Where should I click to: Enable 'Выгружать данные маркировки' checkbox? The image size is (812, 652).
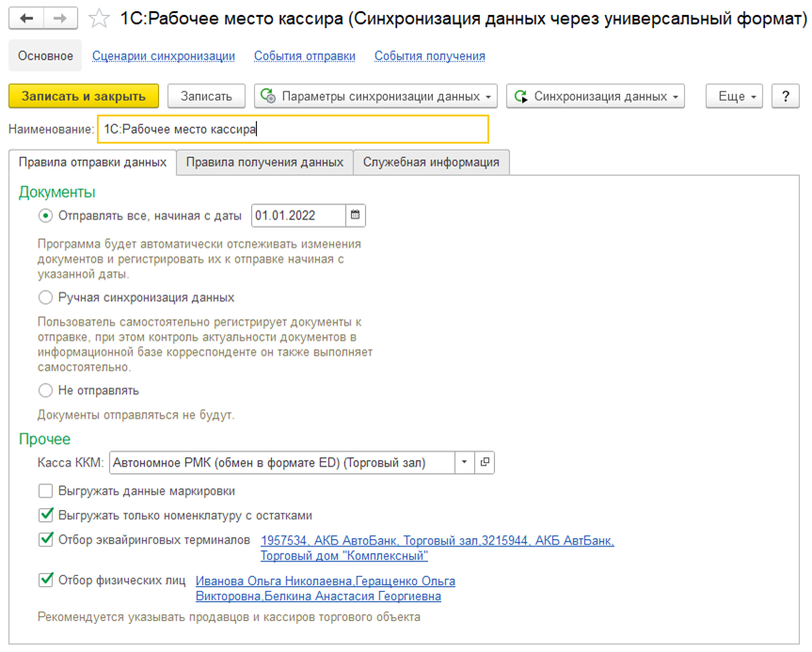(46, 491)
